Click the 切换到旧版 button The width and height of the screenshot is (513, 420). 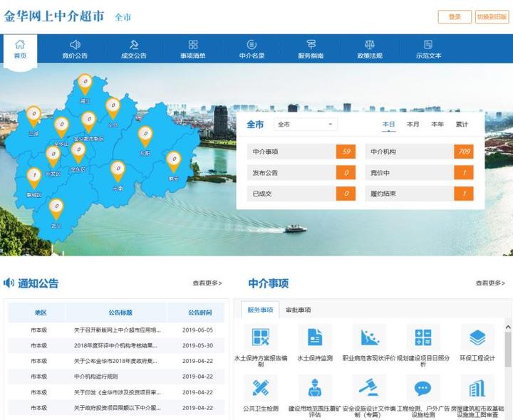pyautogui.click(x=492, y=16)
